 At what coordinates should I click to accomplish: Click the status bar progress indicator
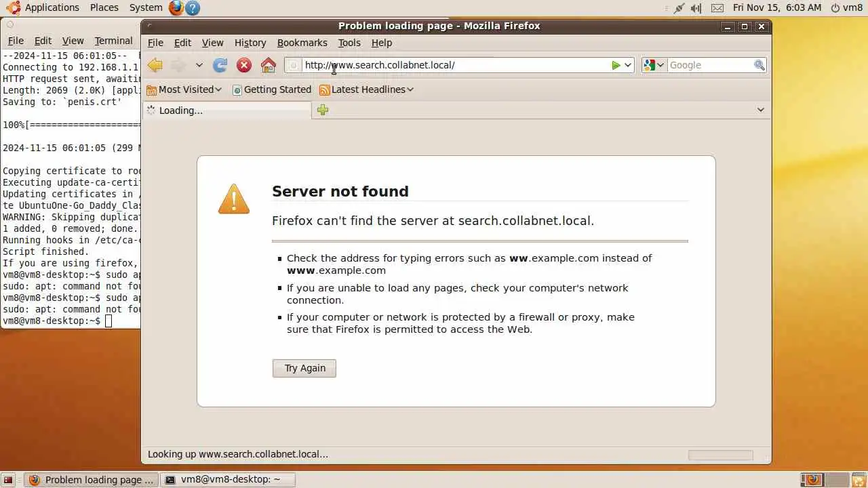tap(720, 455)
